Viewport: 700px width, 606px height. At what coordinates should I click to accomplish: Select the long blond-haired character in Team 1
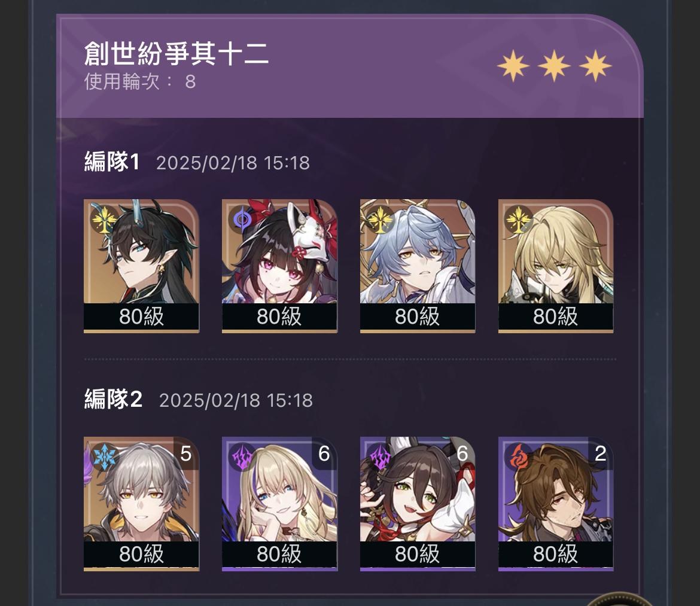556,266
